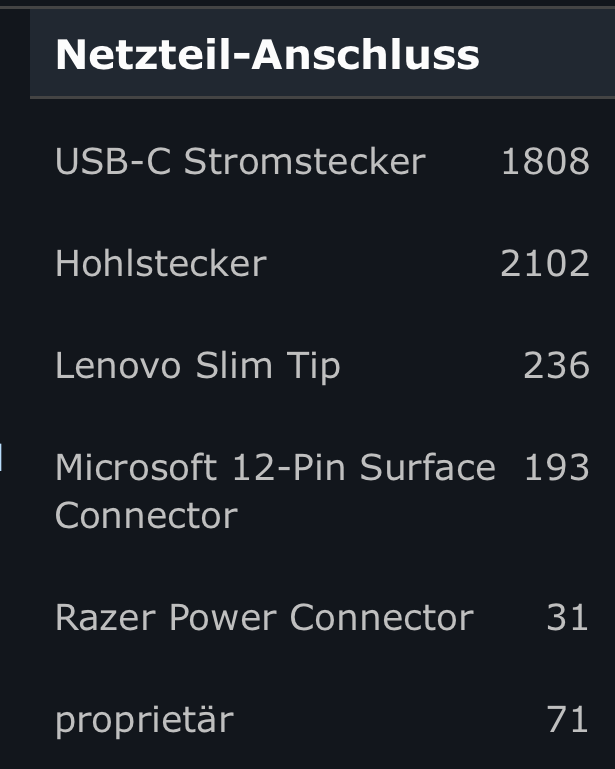Click the 2102 result count for Hohlstecker
The image size is (615, 769).
click(x=545, y=263)
